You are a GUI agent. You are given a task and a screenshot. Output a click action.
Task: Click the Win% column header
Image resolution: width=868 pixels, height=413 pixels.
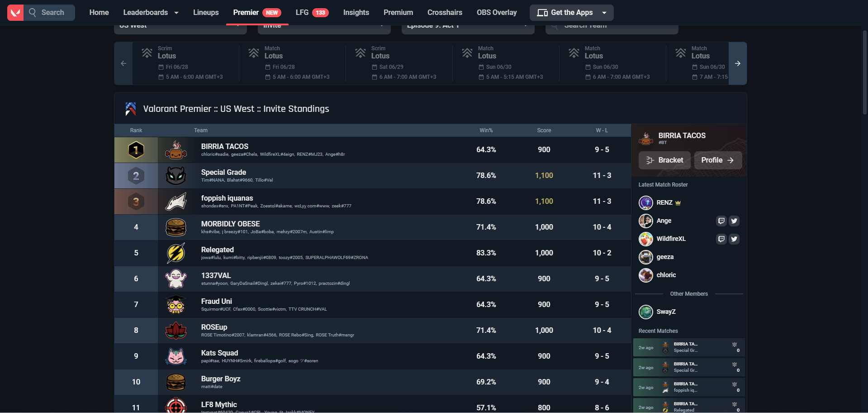tap(486, 130)
